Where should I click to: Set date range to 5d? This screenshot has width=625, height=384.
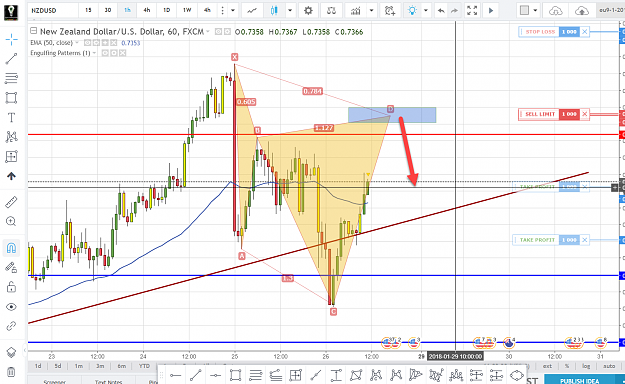[58, 366]
